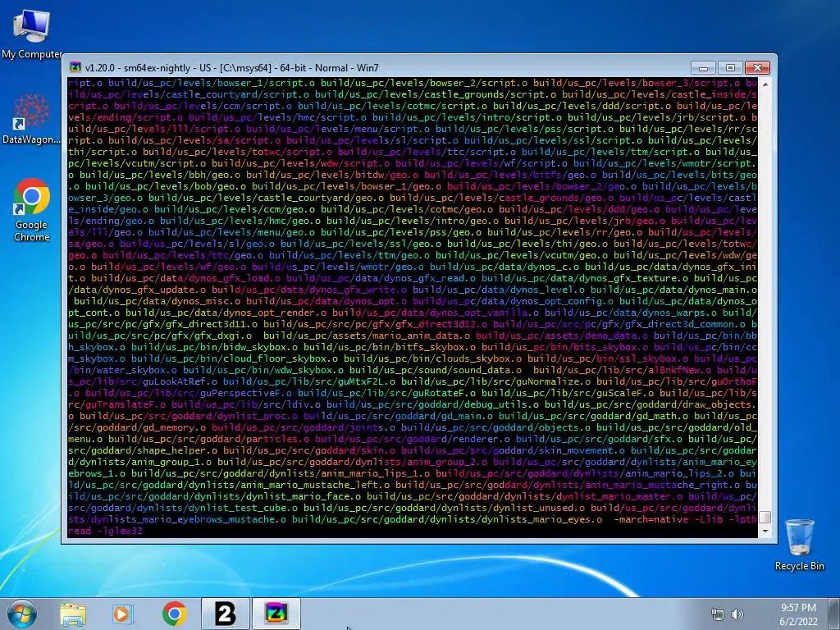Open the Windows Start menu
This screenshot has height=630, width=840.
tap(21, 614)
